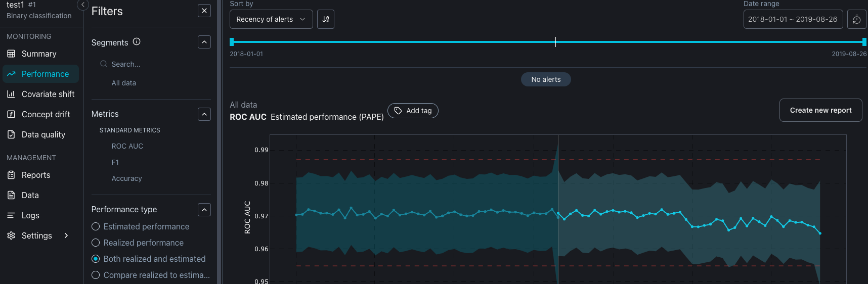The height and width of the screenshot is (284, 868).
Task: Select Realized performance radio option
Action: click(x=96, y=243)
